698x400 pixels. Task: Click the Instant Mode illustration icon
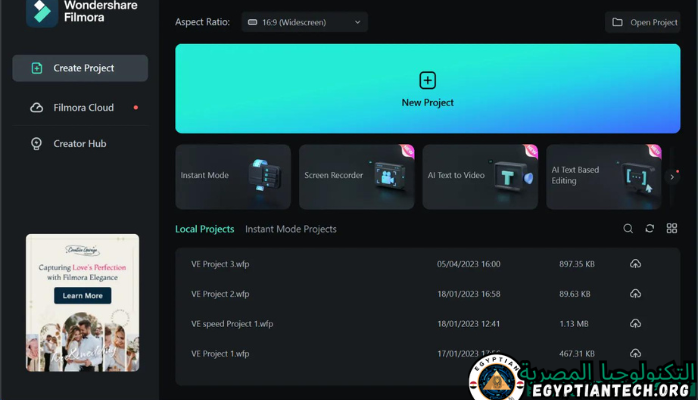point(264,175)
